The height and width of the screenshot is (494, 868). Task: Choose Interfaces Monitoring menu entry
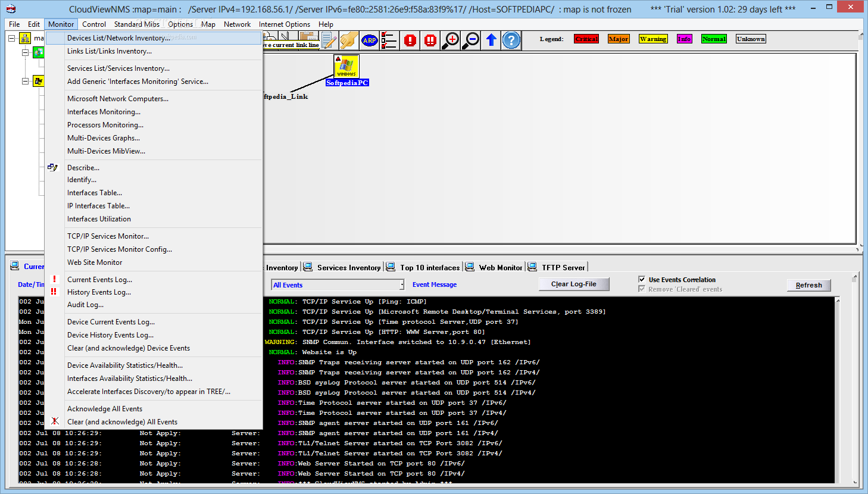coord(154,112)
